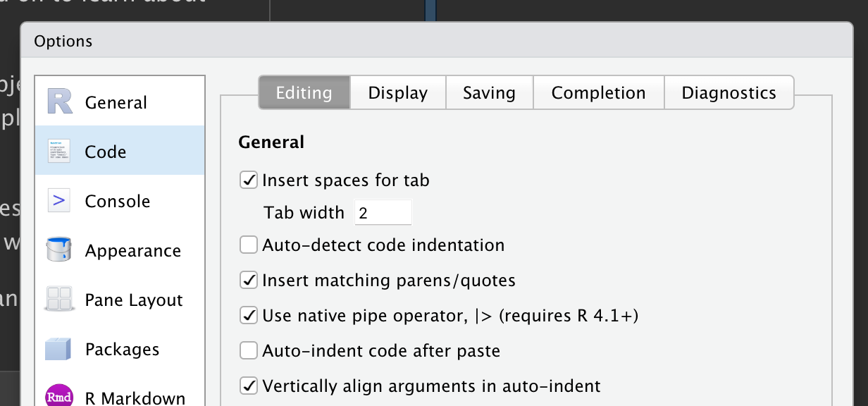Select the Packages box icon

[58, 348]
